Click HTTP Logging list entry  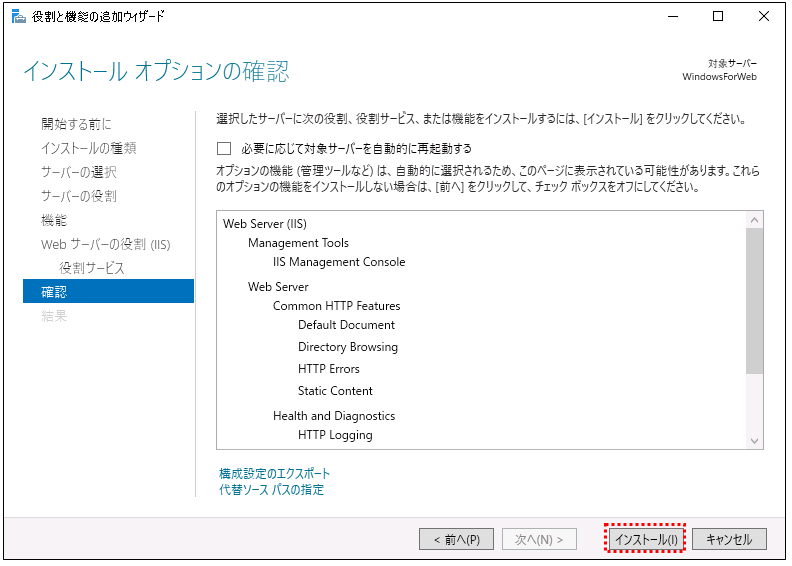click(335, 435)
